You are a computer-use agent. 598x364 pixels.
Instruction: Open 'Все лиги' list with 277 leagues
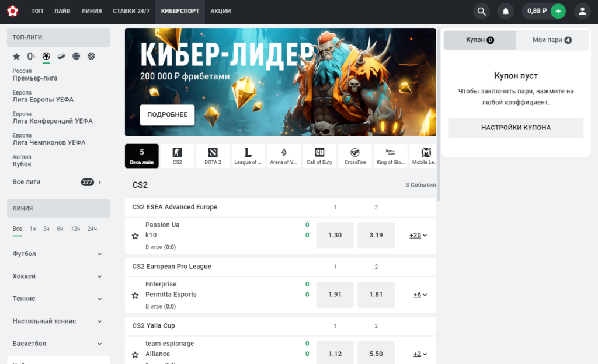[57, 182]
